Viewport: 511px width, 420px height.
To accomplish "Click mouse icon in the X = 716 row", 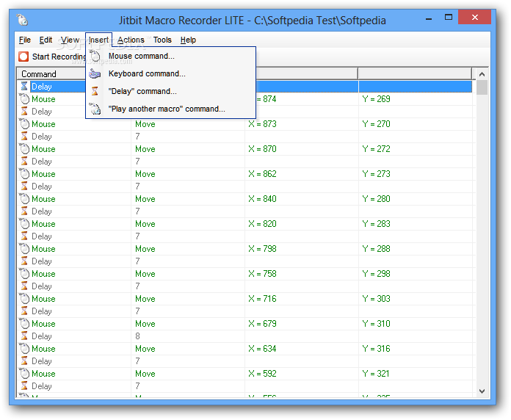I will (x=24, y=299).
